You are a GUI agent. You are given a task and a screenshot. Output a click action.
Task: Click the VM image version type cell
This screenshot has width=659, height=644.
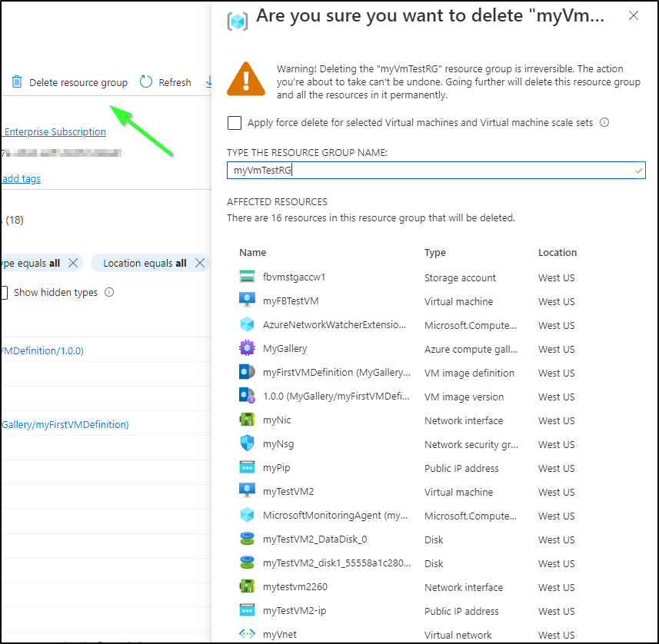point(464,397)
